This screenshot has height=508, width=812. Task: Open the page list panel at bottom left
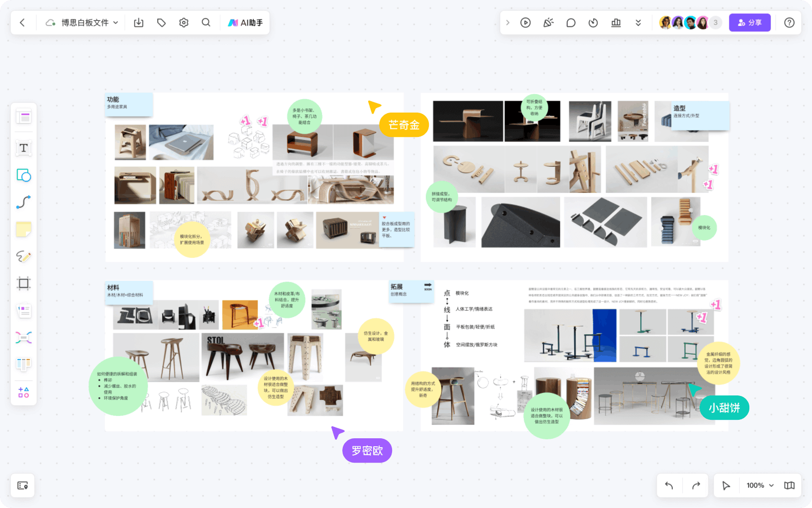click(22, 486)
